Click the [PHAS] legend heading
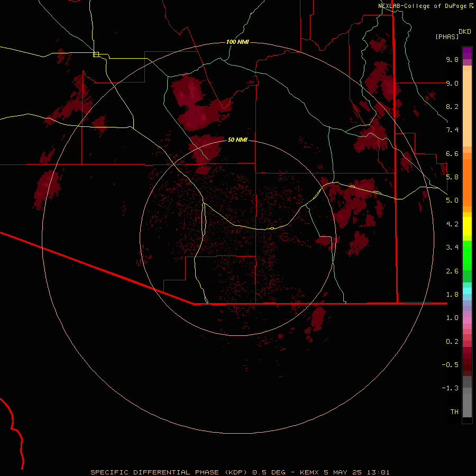This screenshot has height=476, width=476. pos(447,36)
